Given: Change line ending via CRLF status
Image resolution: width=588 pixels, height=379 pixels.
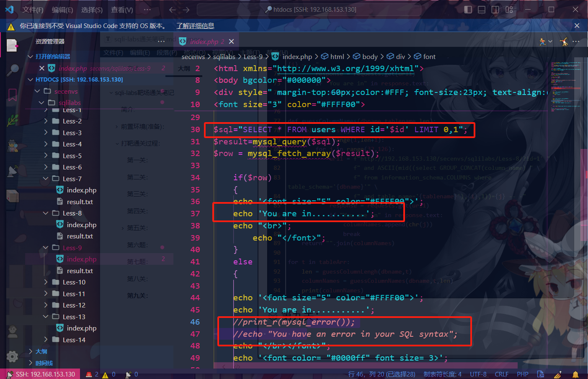Looking at the screenshot, I should tap(501, 374).
